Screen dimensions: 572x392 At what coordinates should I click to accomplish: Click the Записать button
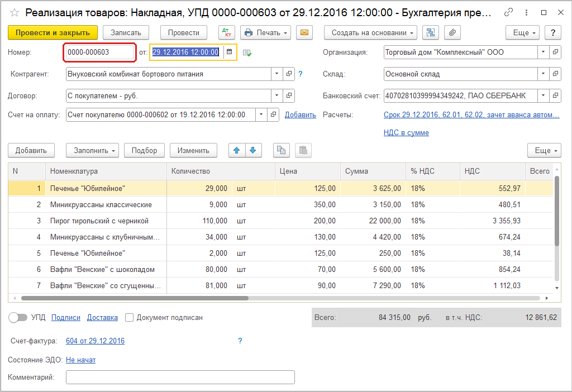126,32
